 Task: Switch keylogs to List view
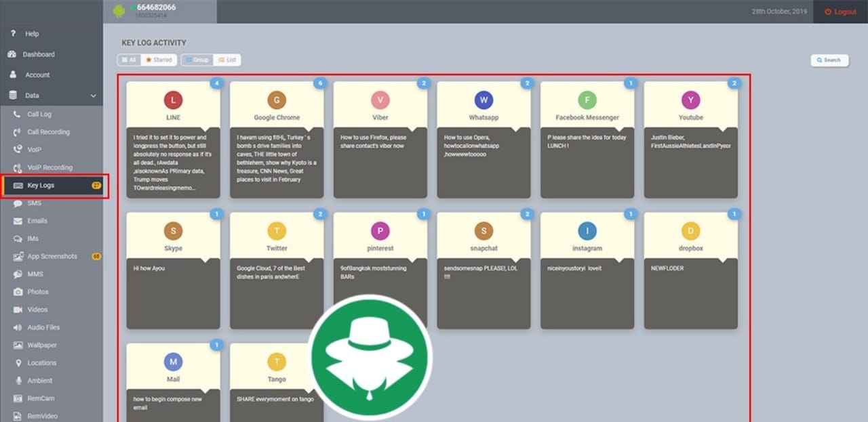(x=226, y=60)
